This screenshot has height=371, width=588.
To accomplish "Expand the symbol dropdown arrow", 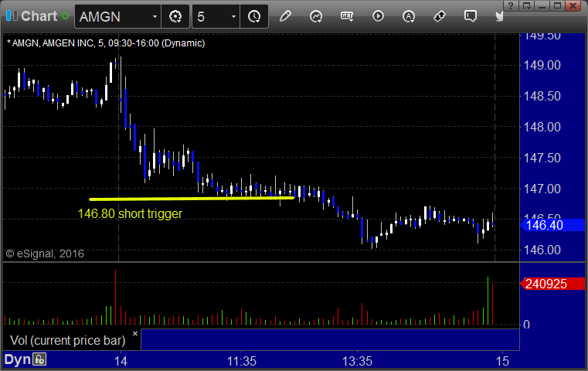I will click(x=155, y=16).
